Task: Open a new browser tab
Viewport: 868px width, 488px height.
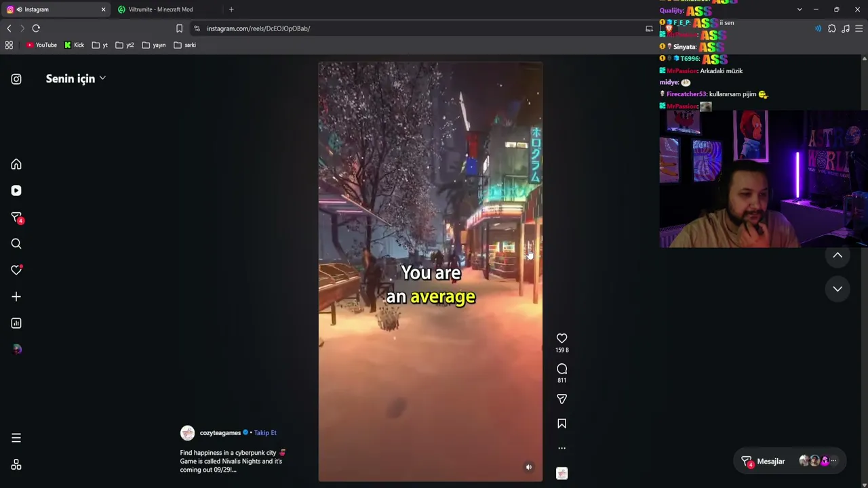Action: click(231, 9)
